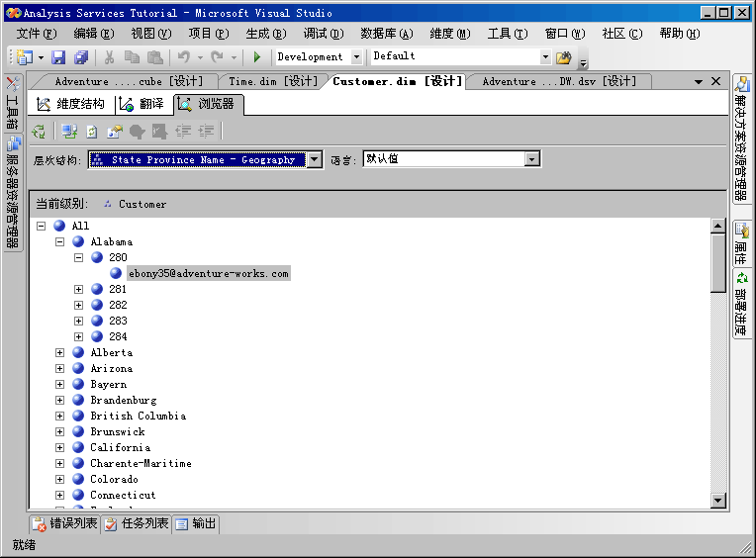Open the Server Explorer side panel (服务器资源管理器)
The image size is (756, 558).
pos(13,193)
